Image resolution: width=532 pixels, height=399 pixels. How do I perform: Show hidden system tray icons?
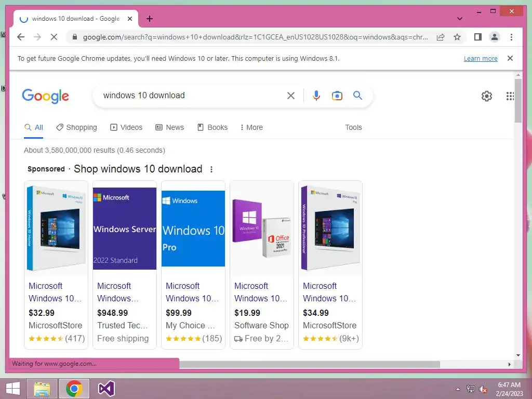click(x=458, y=389)
